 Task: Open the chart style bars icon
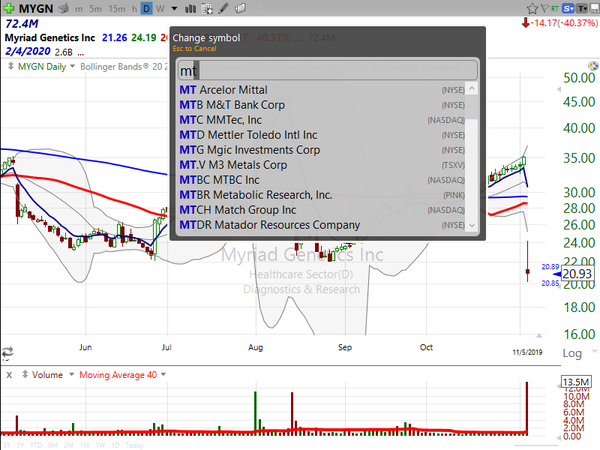[x=190, y=8]
